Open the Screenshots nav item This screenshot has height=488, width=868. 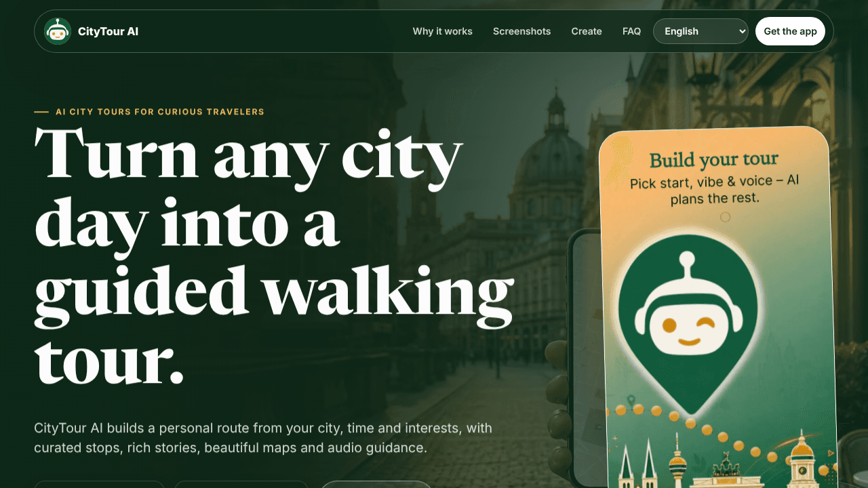522,31
